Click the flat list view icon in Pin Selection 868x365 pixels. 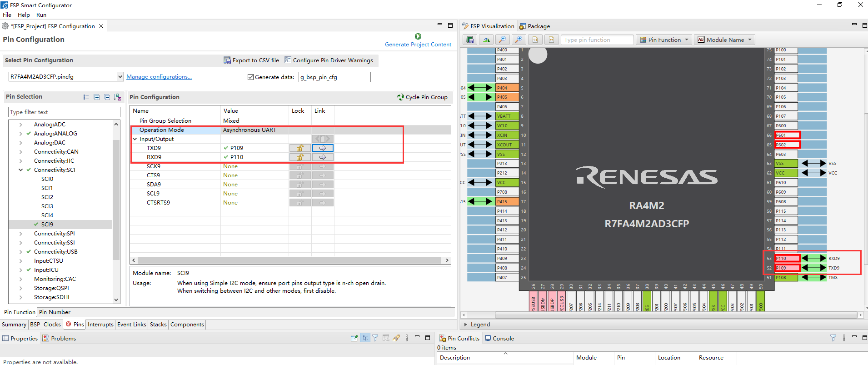click(86, 97)
